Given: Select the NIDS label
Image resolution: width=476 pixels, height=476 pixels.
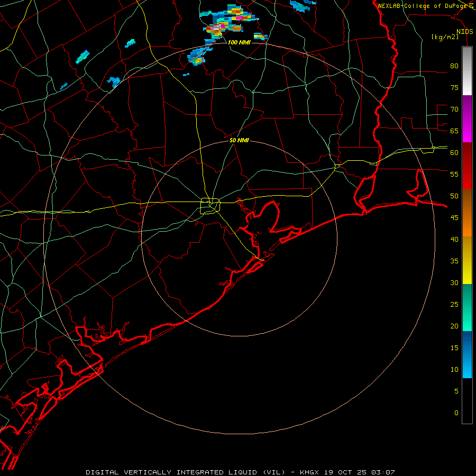Looking at the screenshot, I should click(x=464, y=32).
